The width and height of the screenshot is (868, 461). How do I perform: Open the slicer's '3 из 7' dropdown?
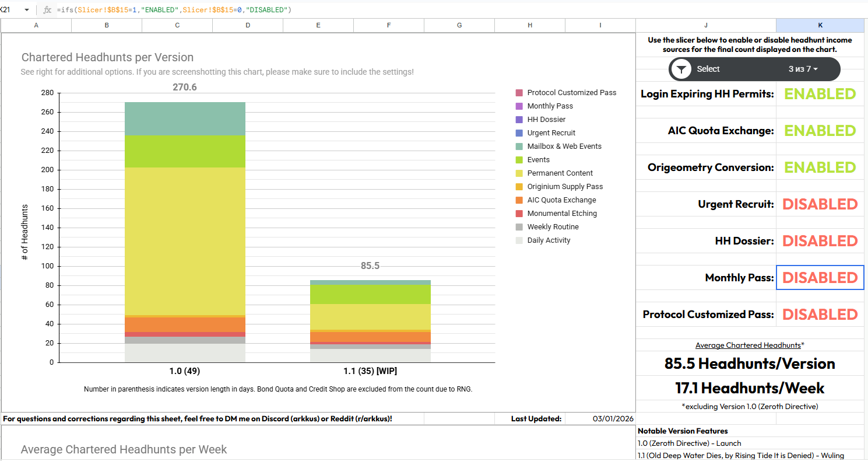click(x=803, y=69)
